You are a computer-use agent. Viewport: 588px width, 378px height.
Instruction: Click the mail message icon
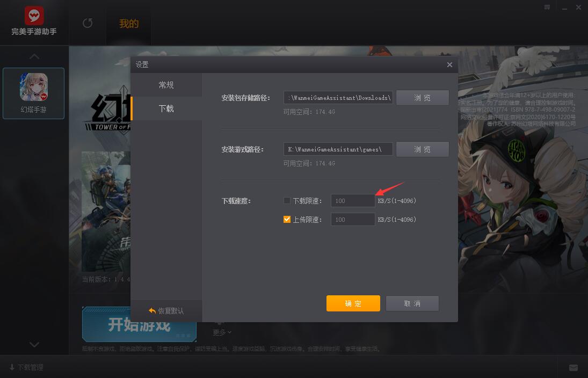tap(574, 368)
